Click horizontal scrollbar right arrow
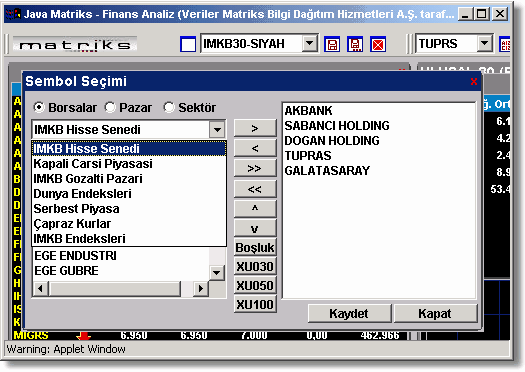 pyautogui.click(x=201, y=288)
